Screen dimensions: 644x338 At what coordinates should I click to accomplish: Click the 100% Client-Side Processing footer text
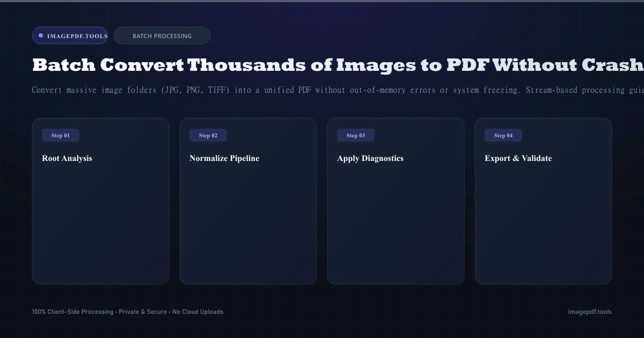[x=128, y=312]
